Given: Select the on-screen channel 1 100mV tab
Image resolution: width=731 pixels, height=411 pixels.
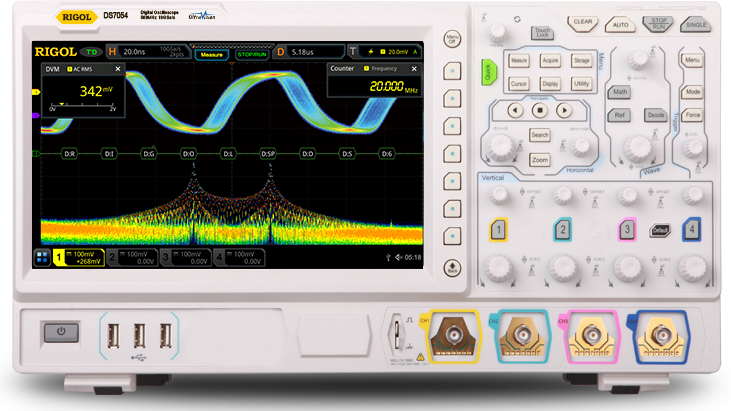Looking at the screenshot, I should tap(79, 258).
